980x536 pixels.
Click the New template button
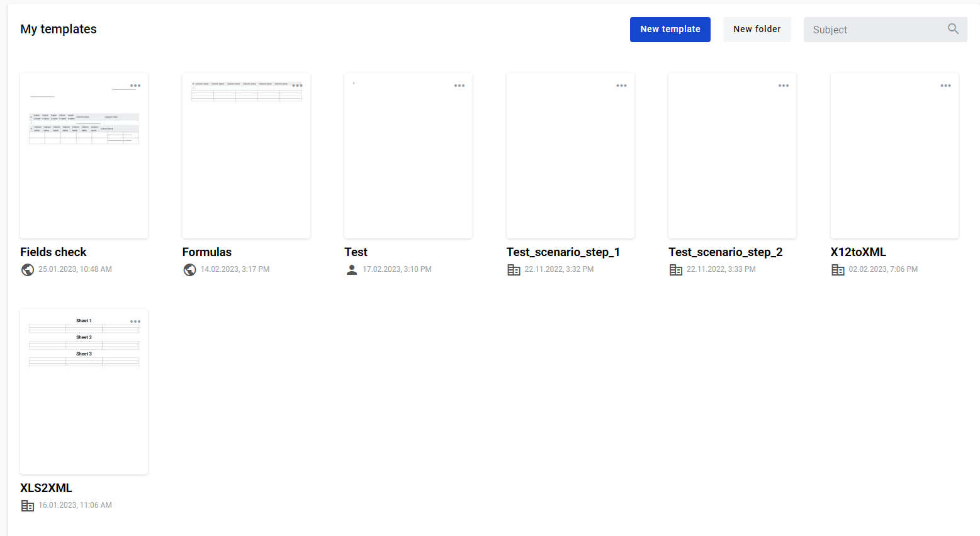pos(670,30)
